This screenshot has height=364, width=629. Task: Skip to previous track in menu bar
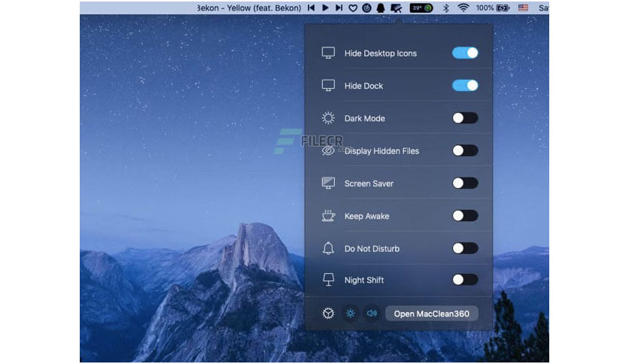[x=311, y=8]
